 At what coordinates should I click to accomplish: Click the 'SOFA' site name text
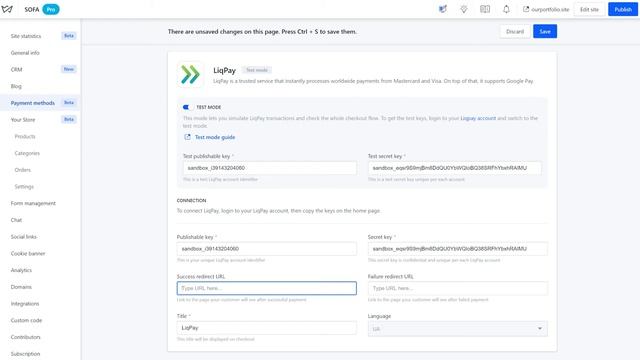(32, 9)
